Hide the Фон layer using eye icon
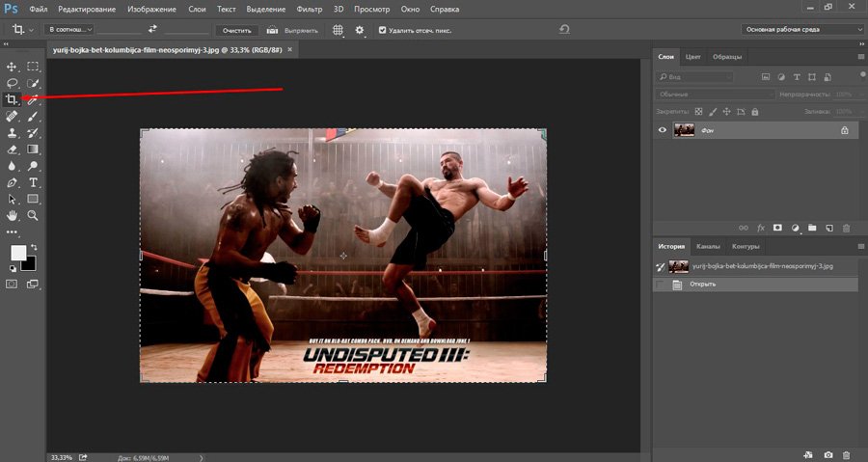 662,129
